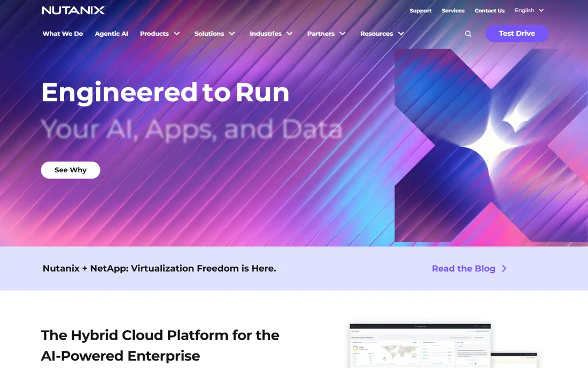
Task: Open the English language selector
Action: click(529, 11)
